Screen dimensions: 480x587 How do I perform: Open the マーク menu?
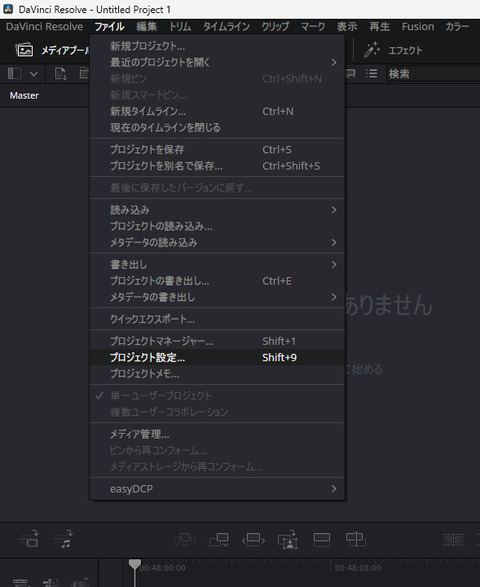point(313,27)
